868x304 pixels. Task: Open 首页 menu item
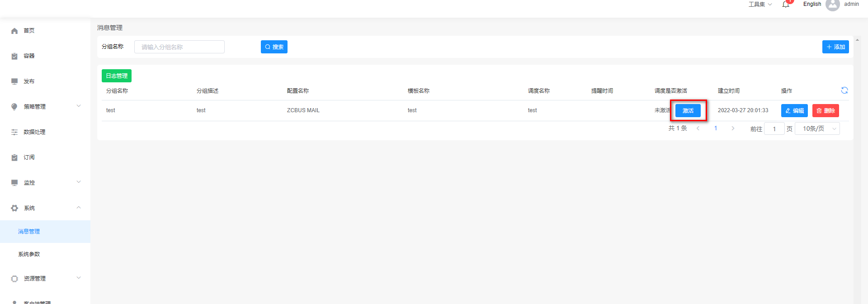click(45, 31)
